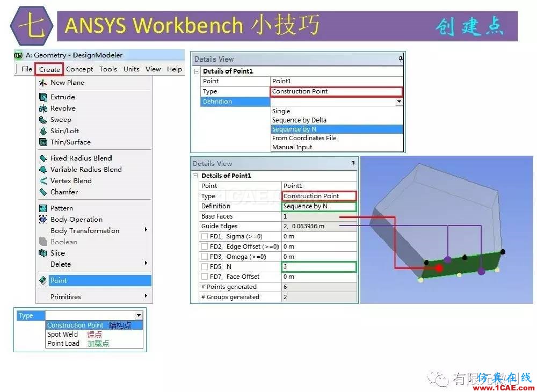Click the Skin/Loft icon
537x392 pixels.
pos(43,131)
